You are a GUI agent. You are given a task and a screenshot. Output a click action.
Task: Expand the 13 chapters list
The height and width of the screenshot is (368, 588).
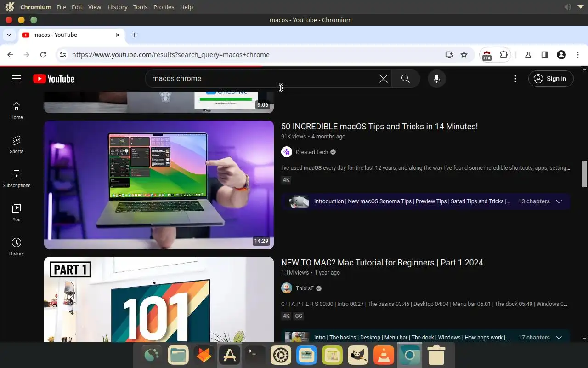point(559,201)
